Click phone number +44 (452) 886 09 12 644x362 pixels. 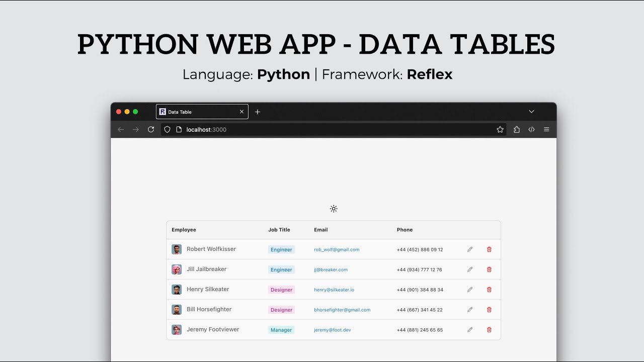420,250
